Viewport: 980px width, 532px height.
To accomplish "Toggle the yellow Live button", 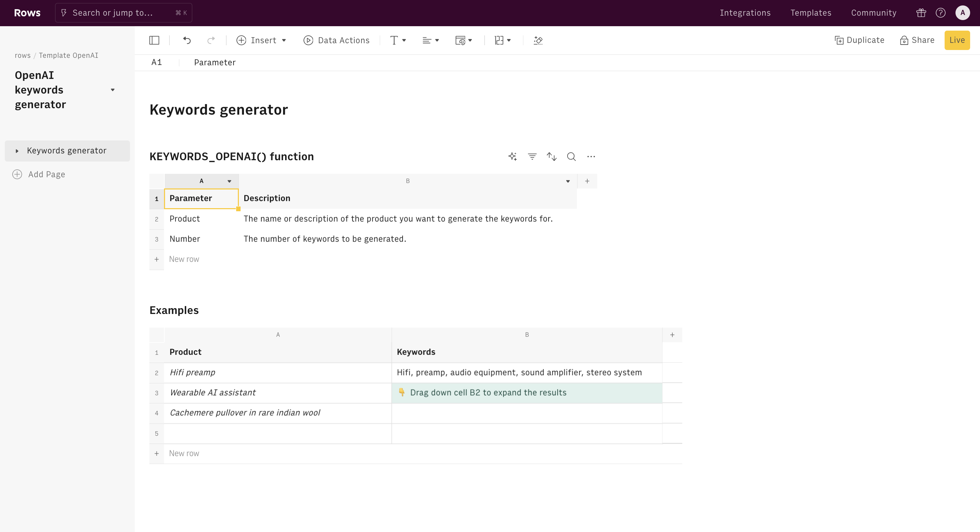I will point(957,40).
